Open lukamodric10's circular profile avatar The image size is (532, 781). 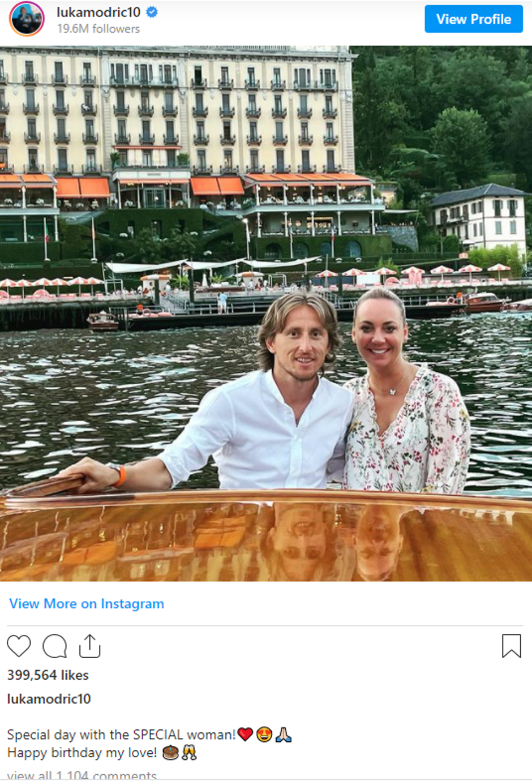coord(27,19)
